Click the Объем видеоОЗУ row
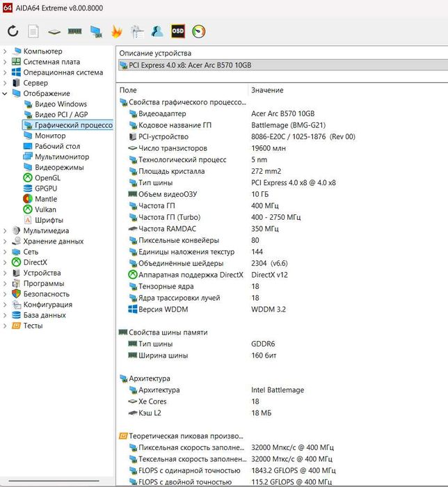 pyautogui.click(x=282, y=194)
